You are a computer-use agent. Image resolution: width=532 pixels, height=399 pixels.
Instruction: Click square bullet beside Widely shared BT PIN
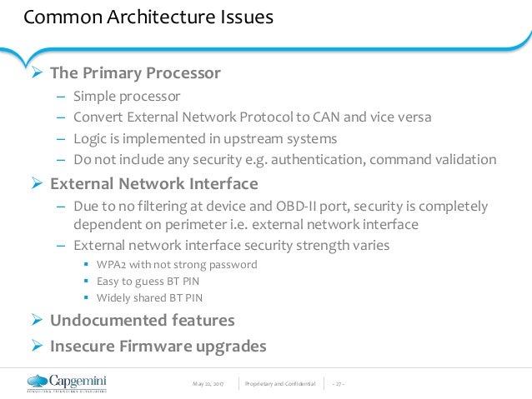[x=86, y=297]
